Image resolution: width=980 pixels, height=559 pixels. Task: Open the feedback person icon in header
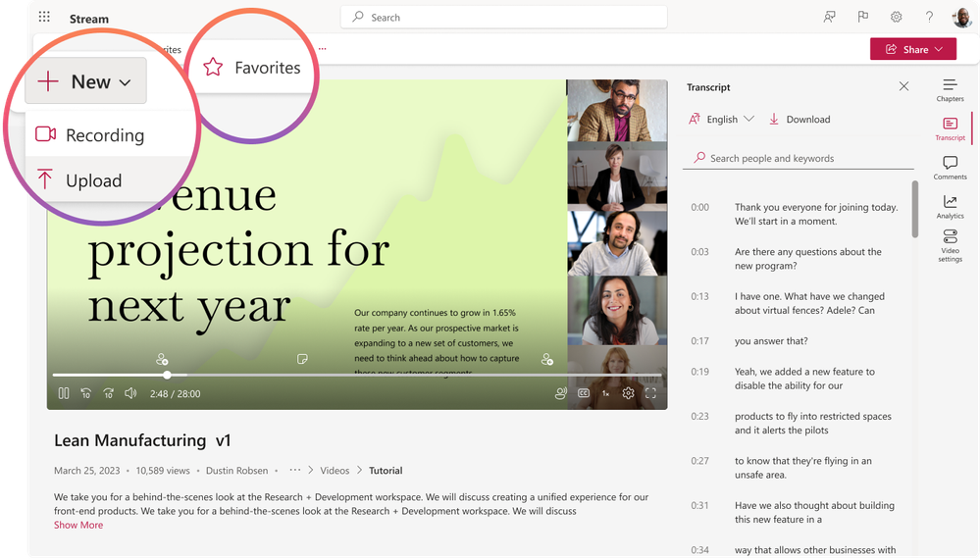click(829, 17)
